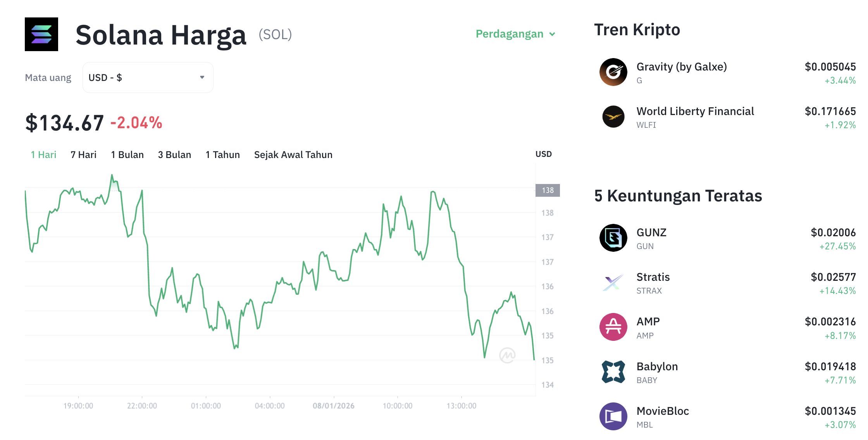Switch to the 1 Bulan chart view
Screen dimensions: 868x440
(127, 155)
